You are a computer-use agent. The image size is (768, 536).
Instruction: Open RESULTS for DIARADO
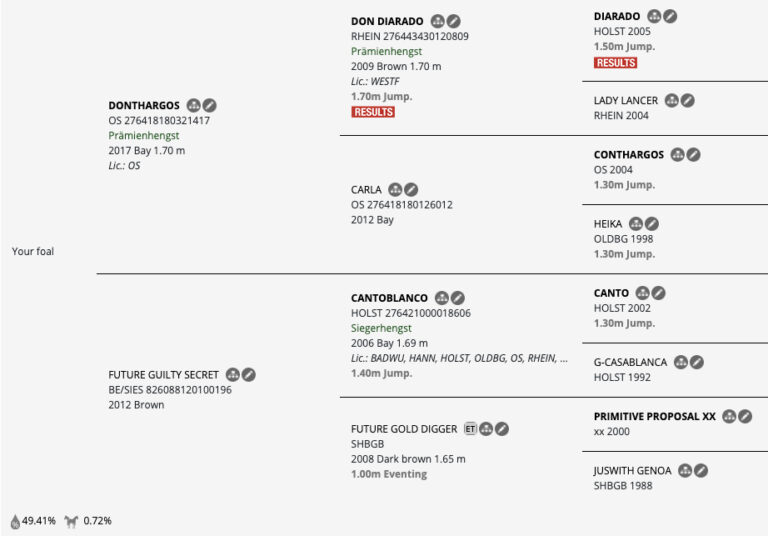pos(615,62)
